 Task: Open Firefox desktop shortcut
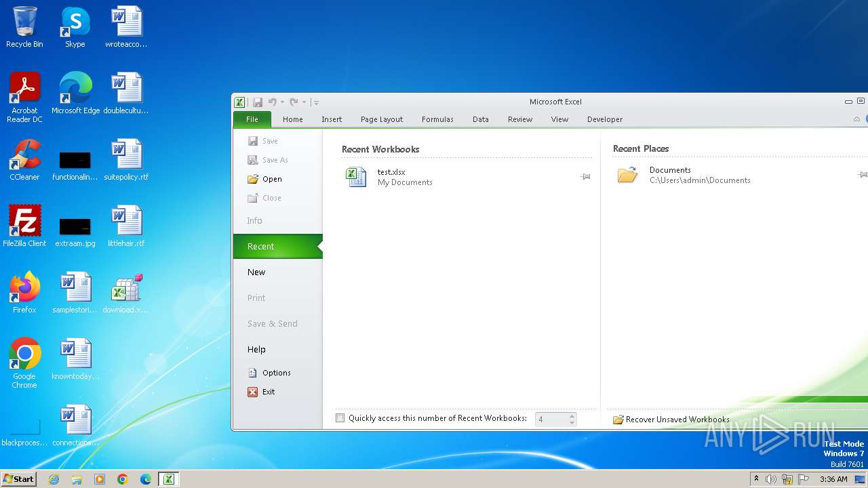[24, 293]
